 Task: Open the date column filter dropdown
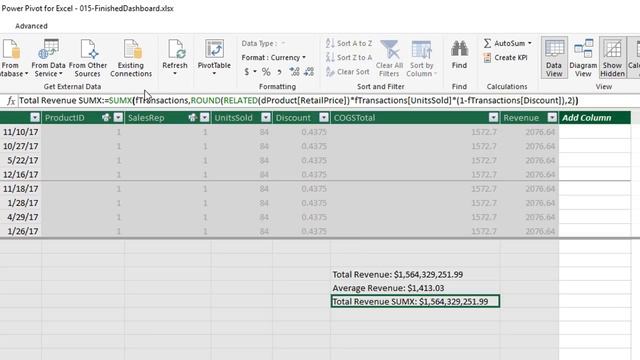35,118
